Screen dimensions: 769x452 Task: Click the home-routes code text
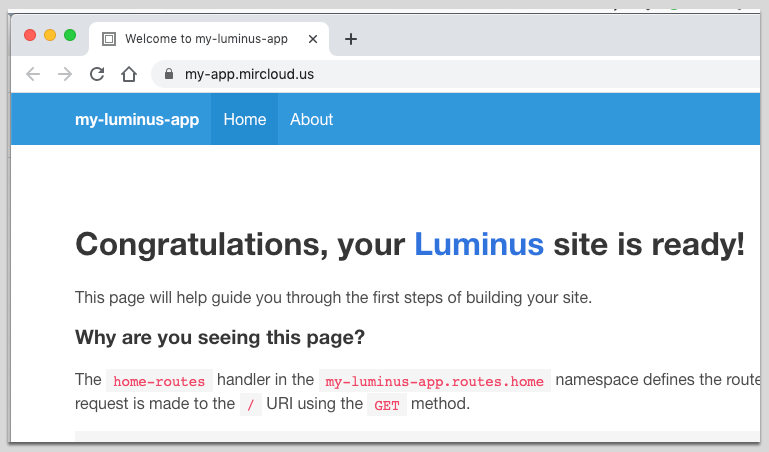159,381
